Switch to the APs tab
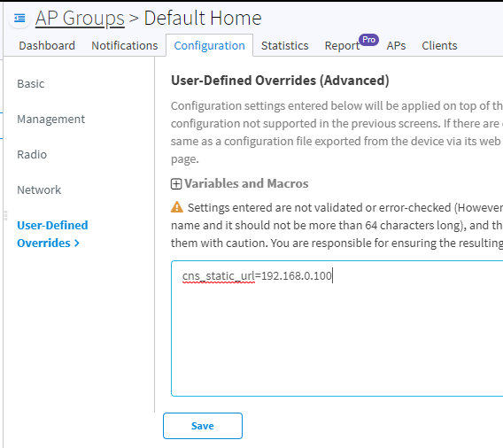 pyautogui.click(x=396, y=45)
